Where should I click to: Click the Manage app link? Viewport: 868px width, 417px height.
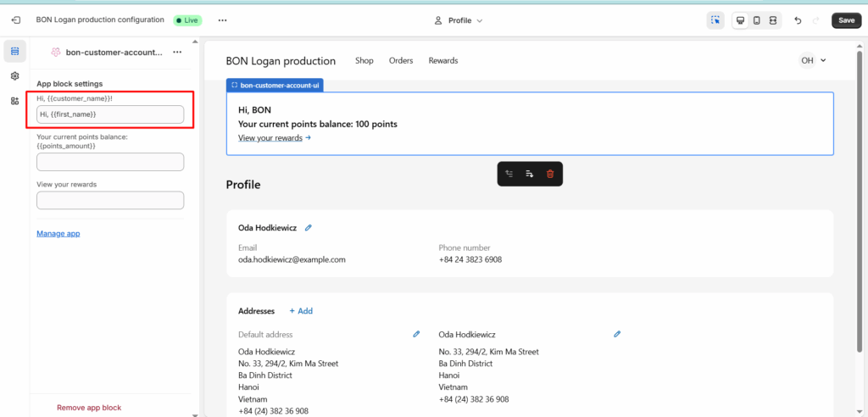58,233
